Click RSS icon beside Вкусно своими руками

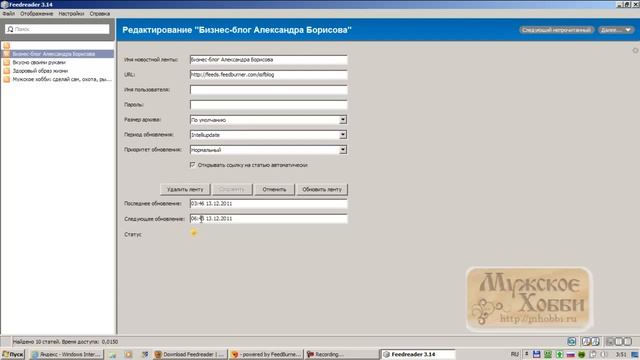(x=7, y=62)
